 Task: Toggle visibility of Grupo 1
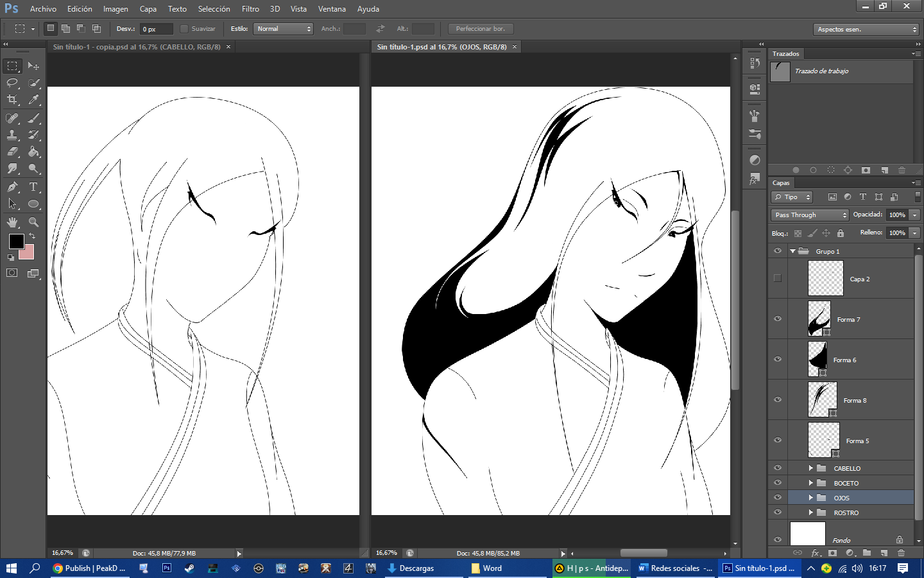tap(778, 250)
